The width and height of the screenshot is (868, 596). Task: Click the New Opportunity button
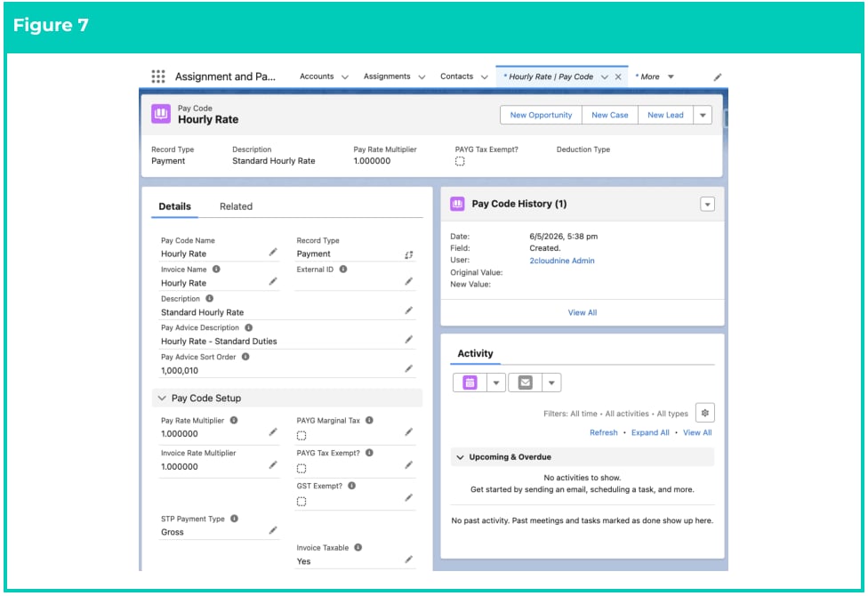pos(541,116)
